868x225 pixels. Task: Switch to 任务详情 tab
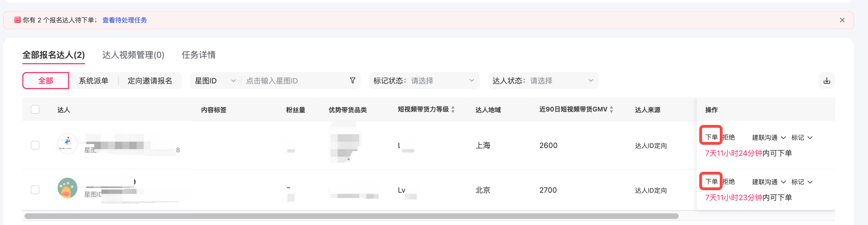(199, 55)
